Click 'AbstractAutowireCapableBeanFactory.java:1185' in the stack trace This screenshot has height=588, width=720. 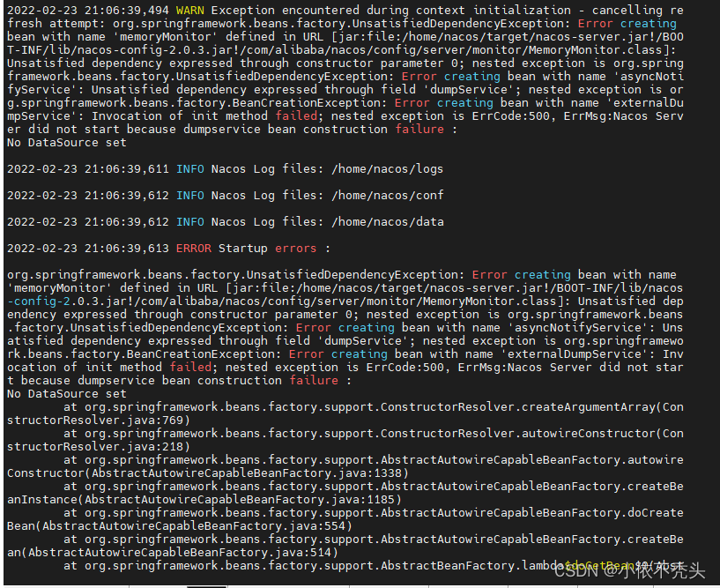tap(240, 499)
